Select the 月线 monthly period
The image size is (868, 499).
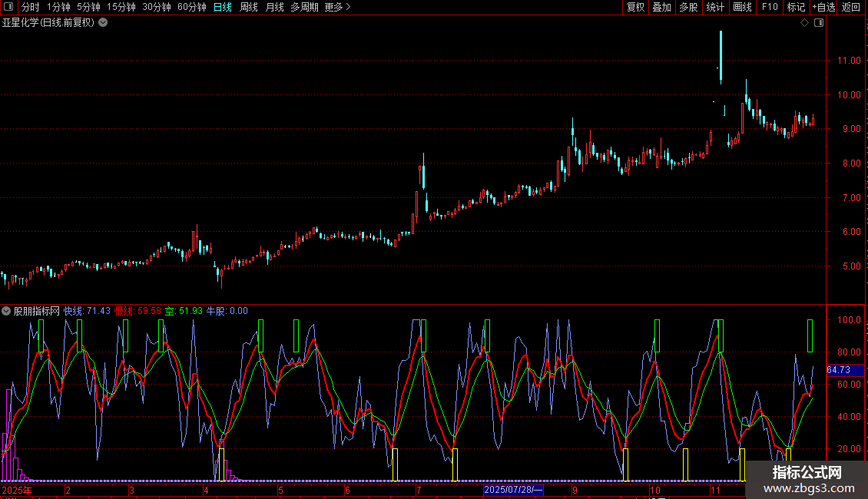tap(274, 7)
